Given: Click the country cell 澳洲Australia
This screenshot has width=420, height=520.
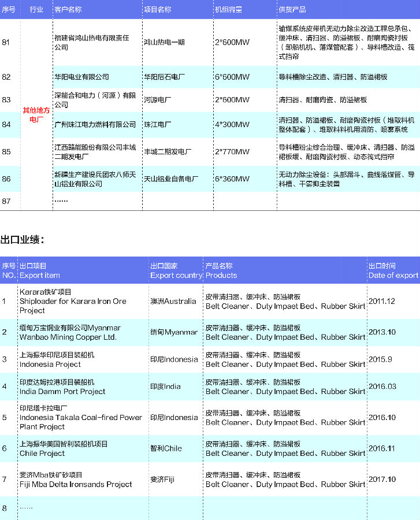Looking at the screenshot, I should point(173,301).
